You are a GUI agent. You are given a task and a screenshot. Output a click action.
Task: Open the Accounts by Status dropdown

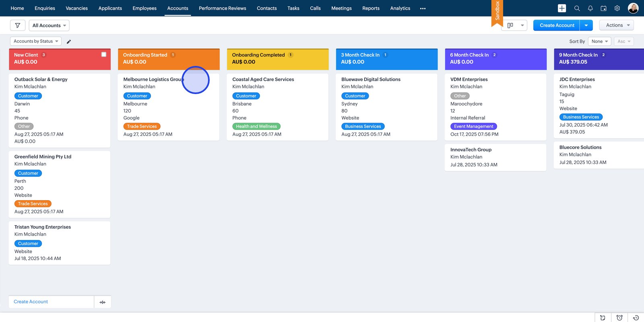click(36, 41)
